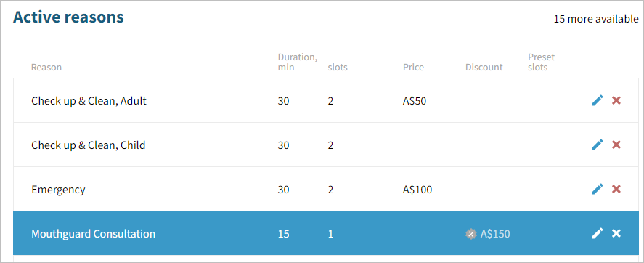Screen dimensions: 644x263
Task: Click the Discount column header
Action: [484, 68]
